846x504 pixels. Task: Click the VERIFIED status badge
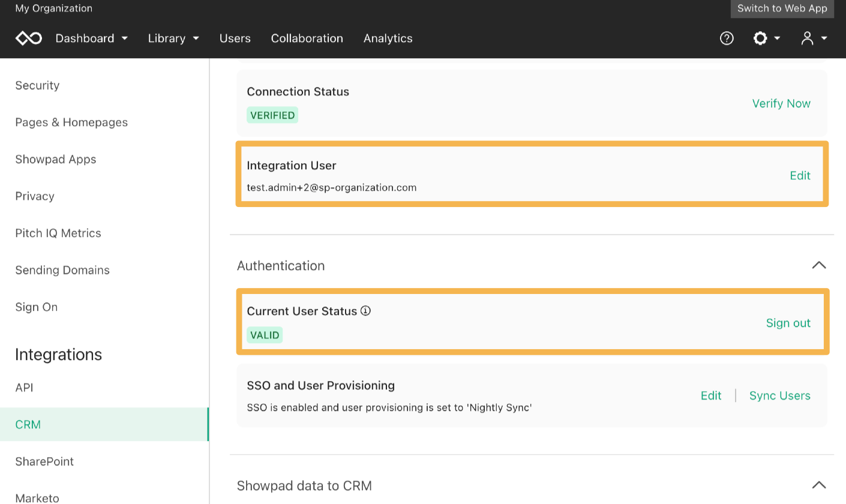272,115
